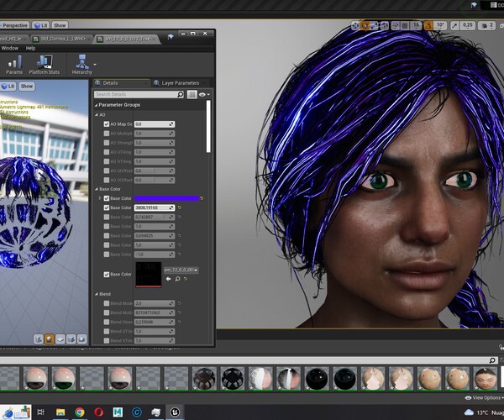The image size is (504, 420).
Task: Use selected asset arrow for Base Color texture
Action: pyautogui.click(x=169, y=279)
